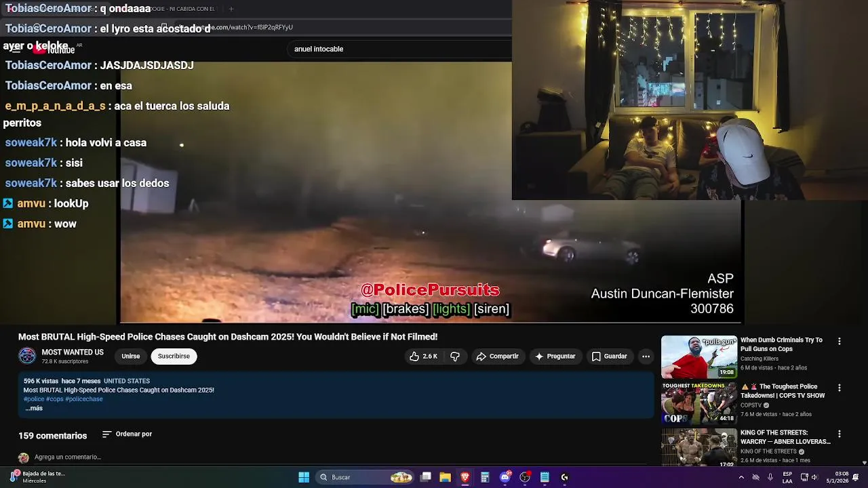This screenshot has width=868, height=488.
Task: Click the comment box user avatar
Action: 24,458
